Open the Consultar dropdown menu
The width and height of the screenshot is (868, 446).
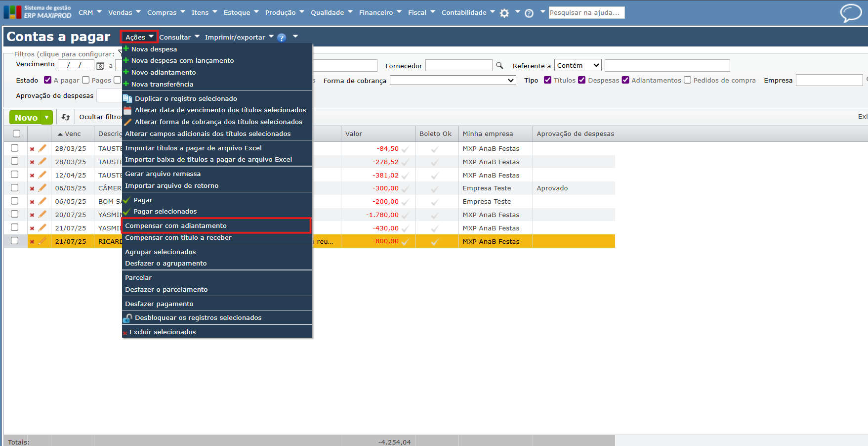click(x=179, y=37)
